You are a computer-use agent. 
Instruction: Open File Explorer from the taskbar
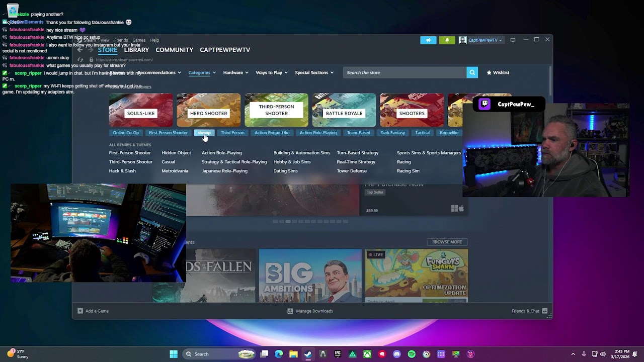pyautogui.click(x=293, y=354)
